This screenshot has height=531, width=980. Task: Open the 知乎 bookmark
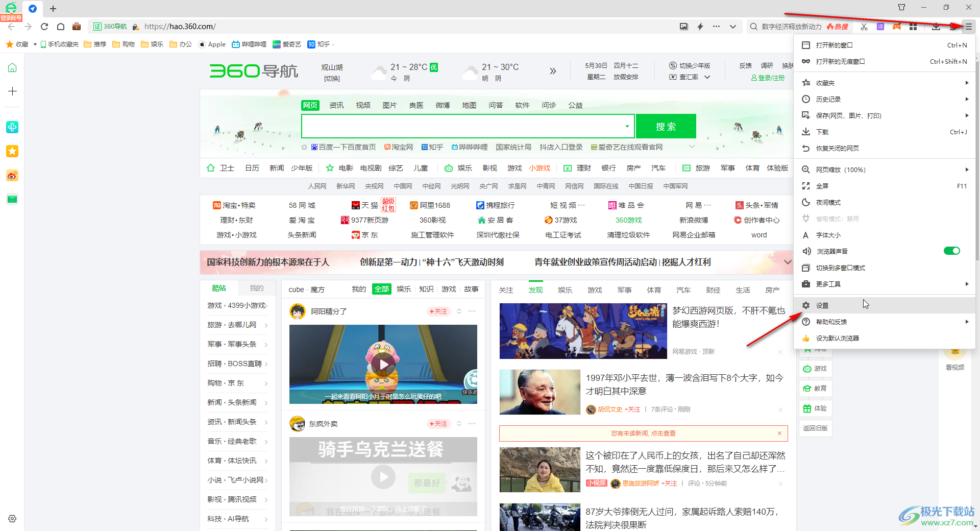(x=319, y=44)
